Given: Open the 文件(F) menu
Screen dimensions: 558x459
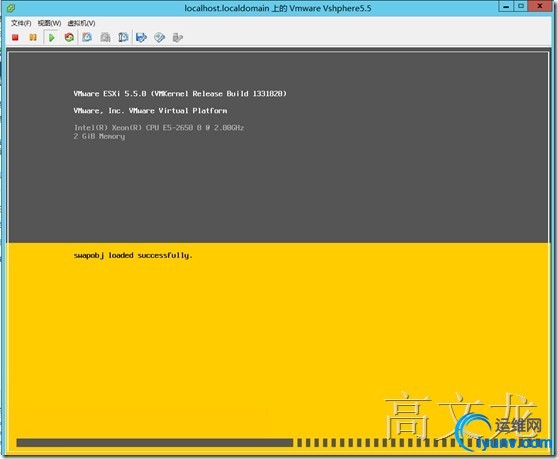Looking at the screenshot, I should click(21, 23).
